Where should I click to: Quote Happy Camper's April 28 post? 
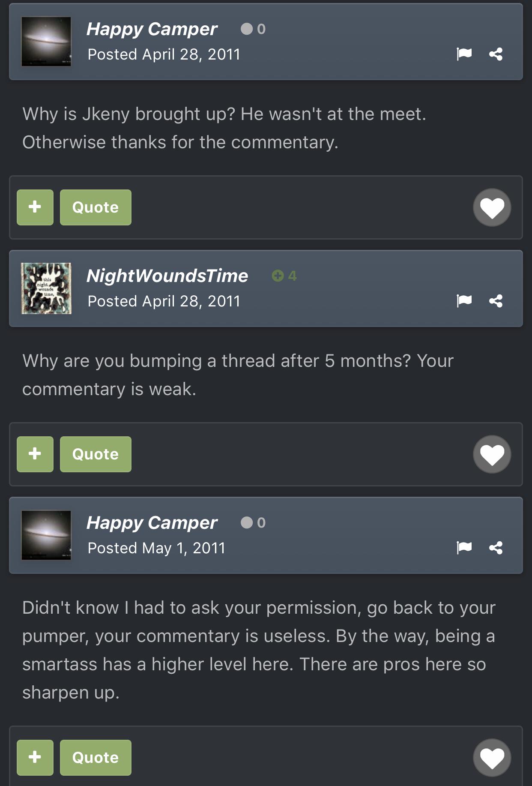tap(96, 207)
